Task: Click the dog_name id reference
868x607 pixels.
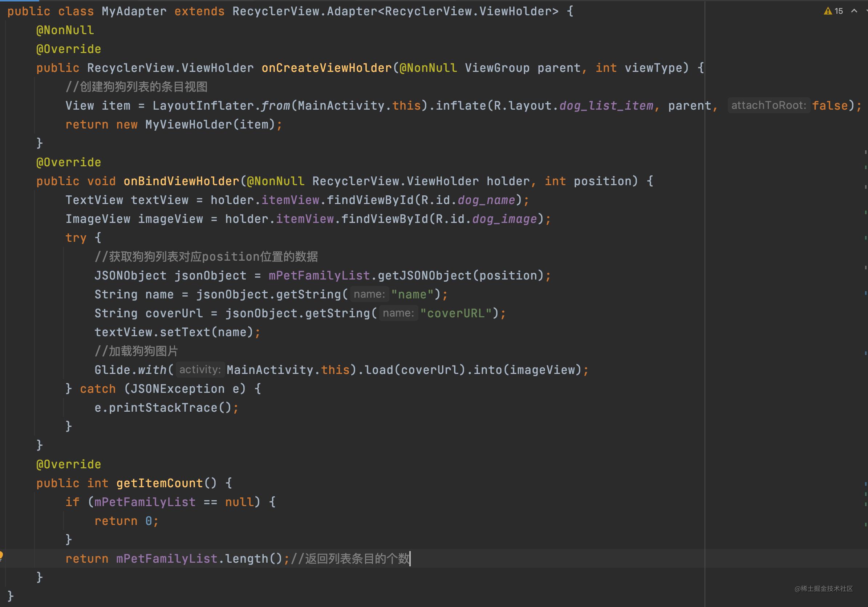Action: coord(486,200)
